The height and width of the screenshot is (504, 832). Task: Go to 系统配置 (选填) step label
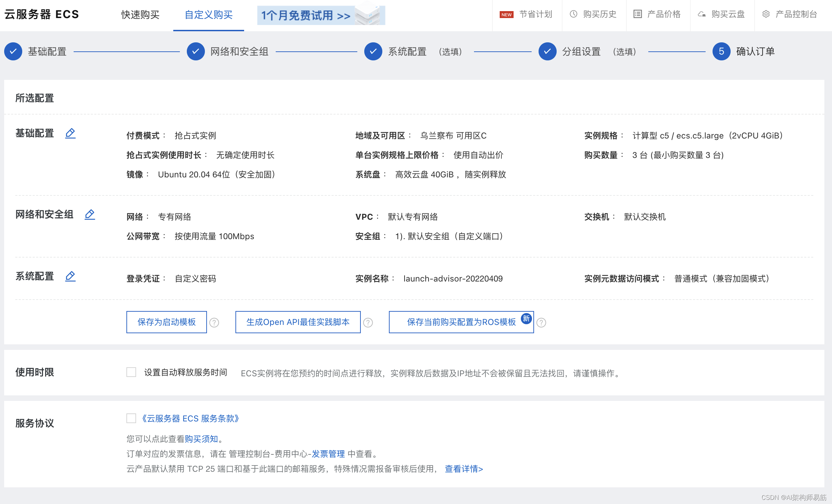click(x=425, y=51)
